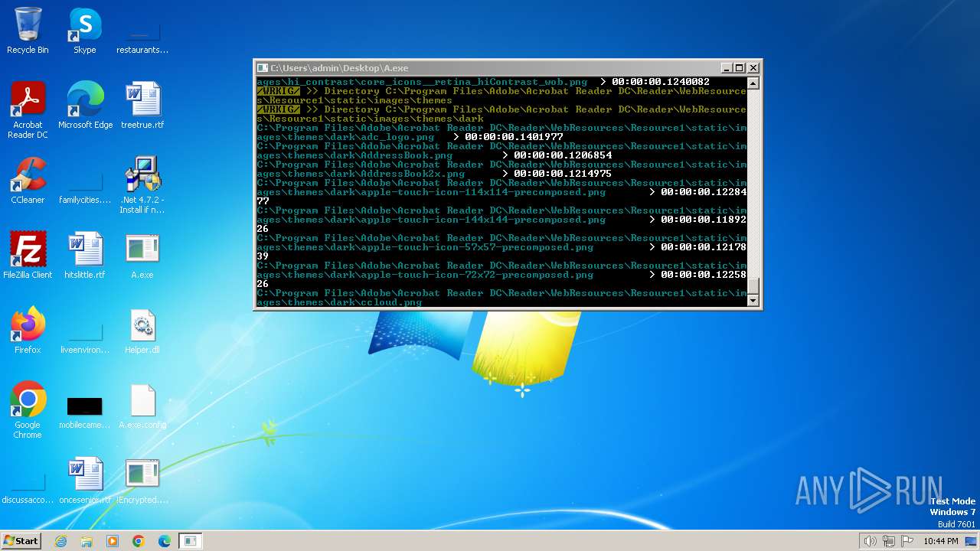Screen dimensions: 980x551
Task: Open Edge from the taskbar
Action: [x=165, y=541]
